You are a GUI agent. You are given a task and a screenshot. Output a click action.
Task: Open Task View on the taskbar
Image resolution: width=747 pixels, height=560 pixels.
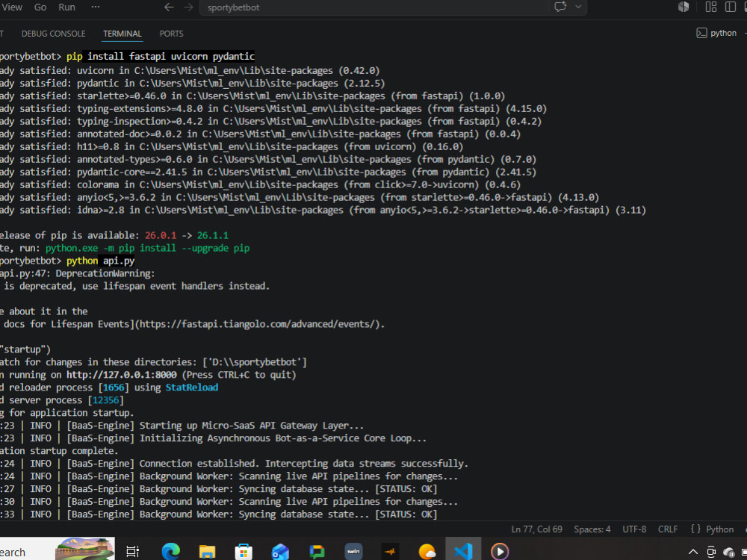[x=132, y=552]
